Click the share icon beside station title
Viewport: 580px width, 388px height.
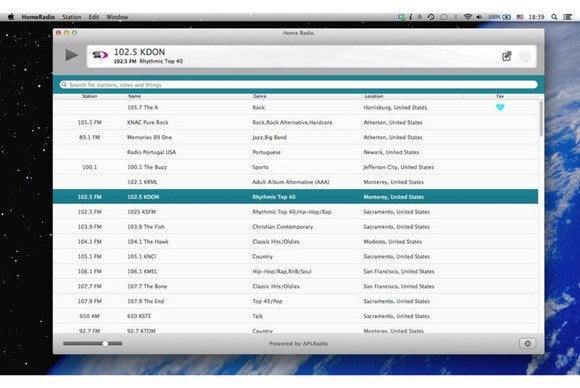tap(506, 56)
